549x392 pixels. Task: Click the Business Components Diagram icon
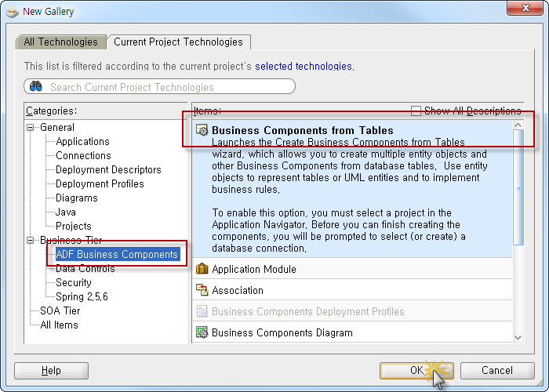click(202, 332)
